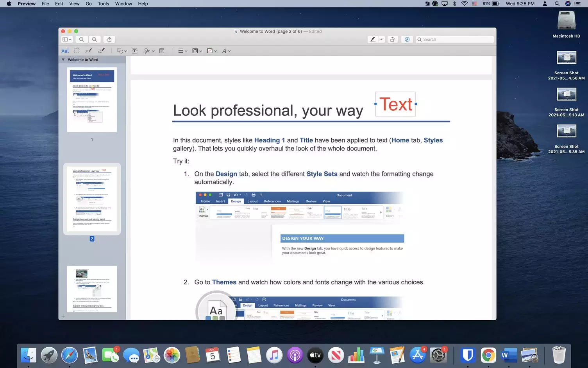Click the Note annotation tool

(162, 51)
